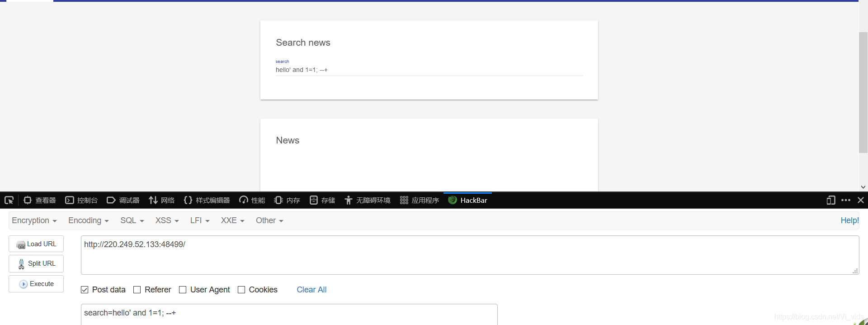The height and width of the screenshot is (325, 868).
Task: Expand the XXE dropdown
Action: pos(233,220)
